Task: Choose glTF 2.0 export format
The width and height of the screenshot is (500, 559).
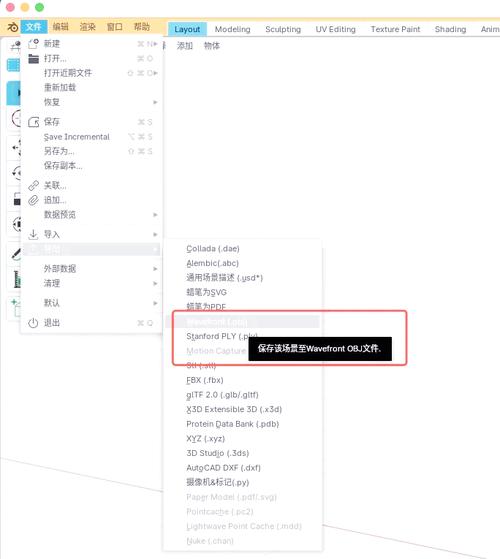Action: (222, 395)
